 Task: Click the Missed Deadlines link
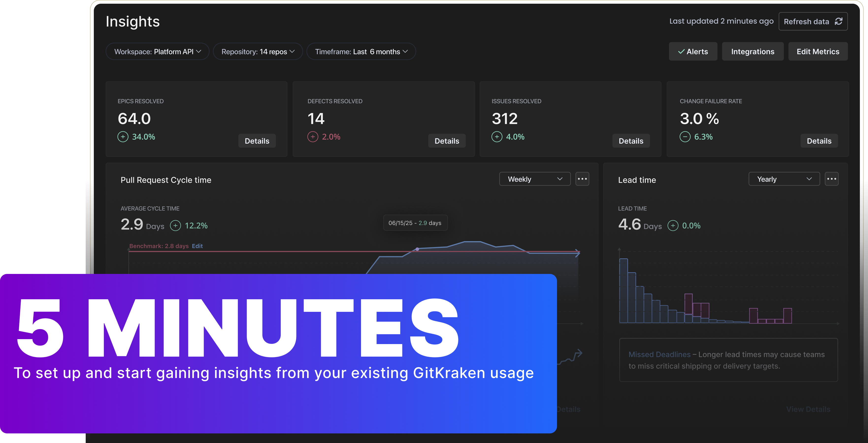click(659, 354)
